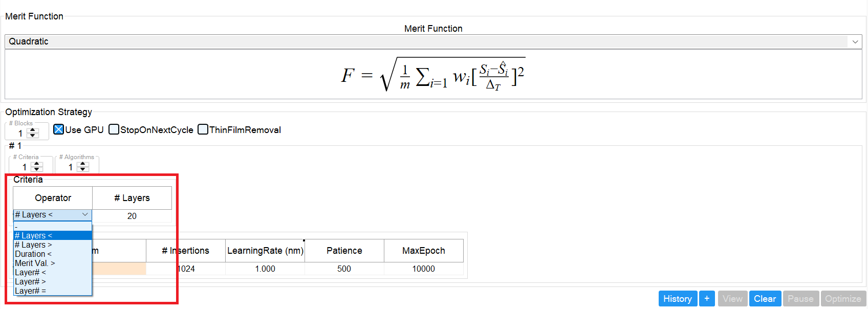Increase the number of Algorithms stepper
The width and height of the screenshot is (868, 309).
[x=83, y=164]
